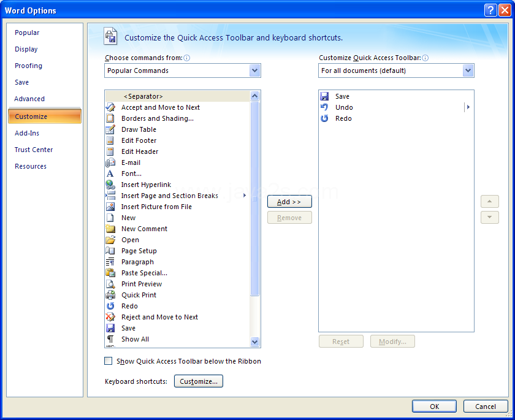Click the Save icon in Quick Access Toolbar list
The image size is (515, 420).
324,96
